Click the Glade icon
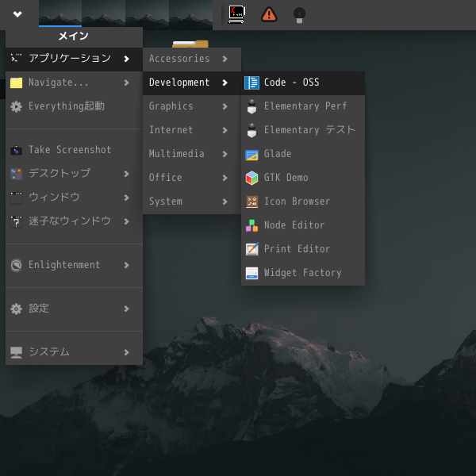Viewport: 476px width, 476px height. [251, 155]
